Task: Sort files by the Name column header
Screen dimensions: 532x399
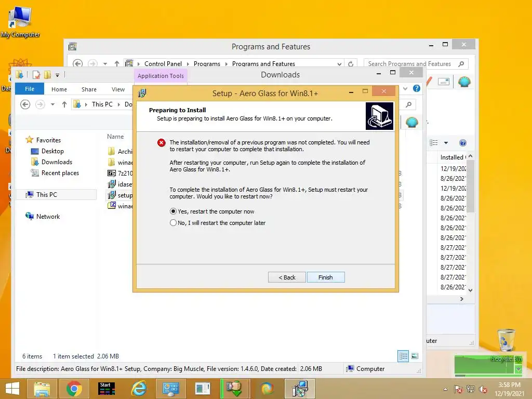Action: click(115, 137)
